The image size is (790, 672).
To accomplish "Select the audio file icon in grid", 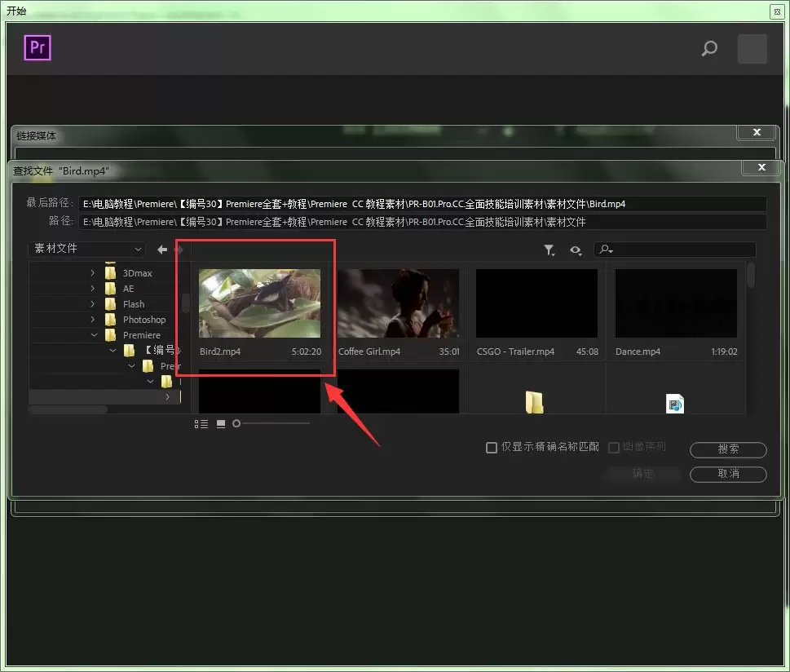I will tap(674, 404).
